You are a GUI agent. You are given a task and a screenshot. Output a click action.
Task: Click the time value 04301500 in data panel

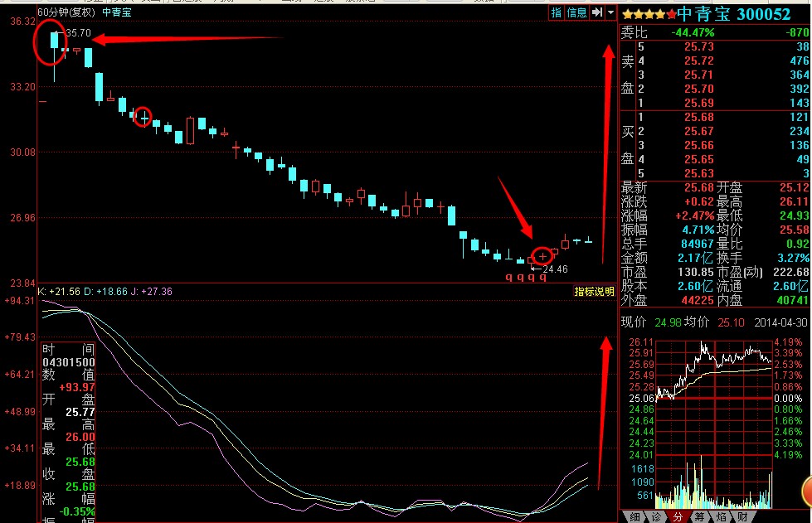(68, 362)
